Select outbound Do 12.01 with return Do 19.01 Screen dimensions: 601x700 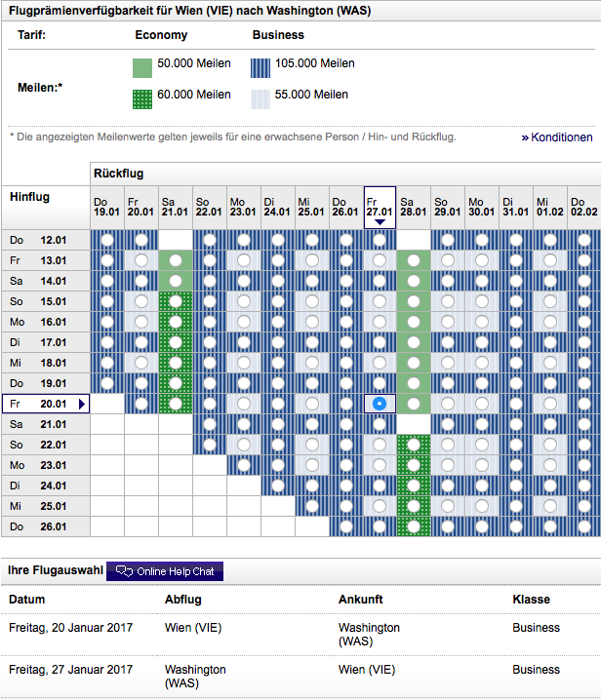click(x=107, y=240)
